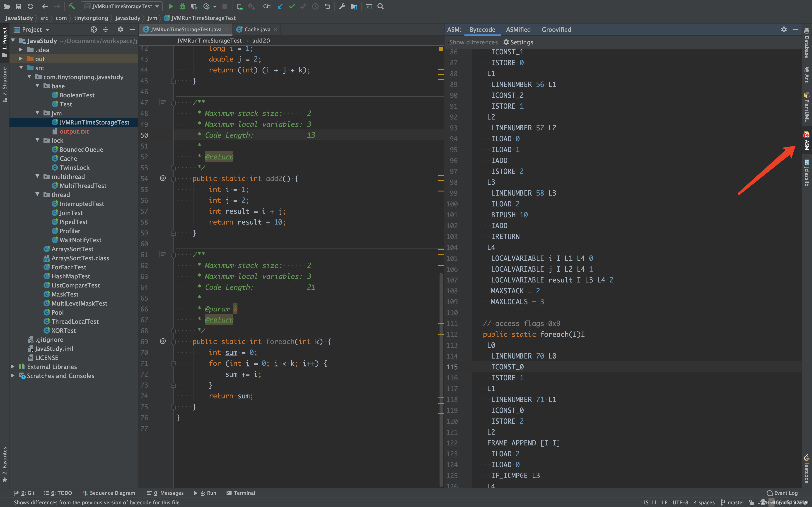The height and width of the screenshot is (507, 812).
Task: Open ASM panel gear settings icon
Action: (783, 29)
